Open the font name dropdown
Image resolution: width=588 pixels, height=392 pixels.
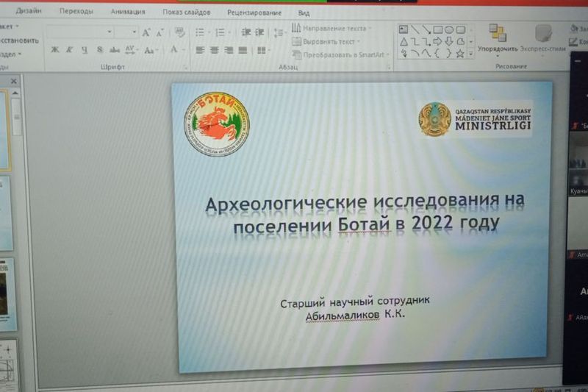110,32
